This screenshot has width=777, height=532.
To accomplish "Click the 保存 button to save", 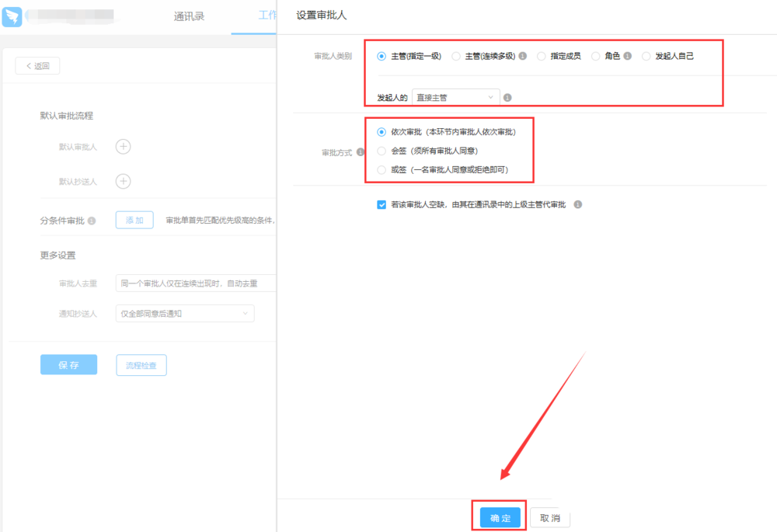I will coord(68,365).
